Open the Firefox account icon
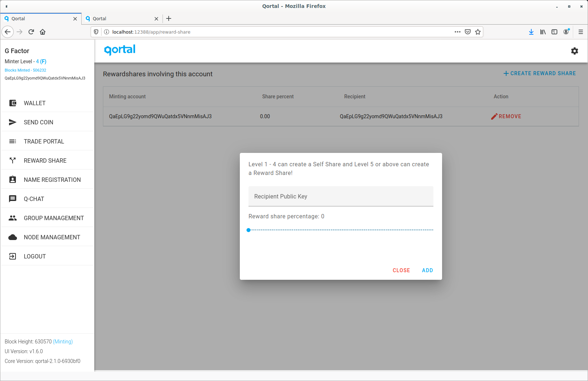 [566, 32]
